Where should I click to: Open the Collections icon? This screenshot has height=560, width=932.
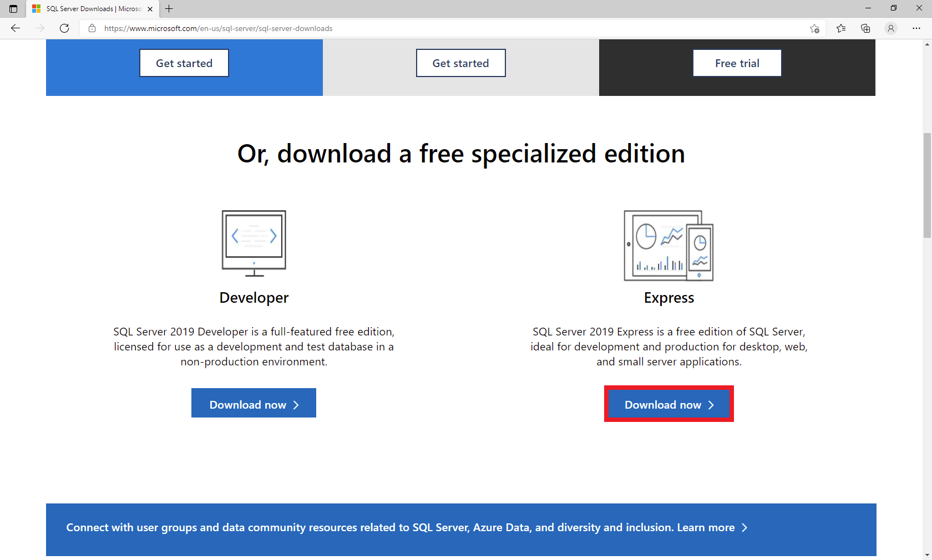point(865,28)
